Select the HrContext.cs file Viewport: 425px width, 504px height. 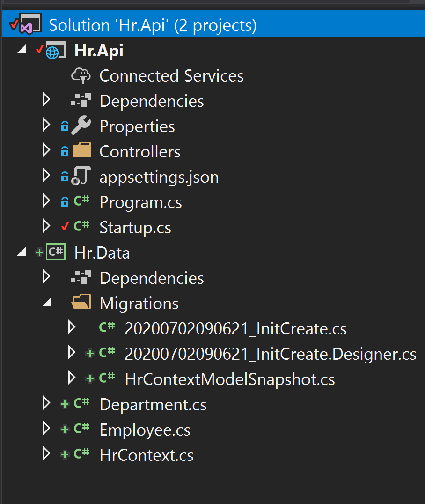click(x=146, y=454)
